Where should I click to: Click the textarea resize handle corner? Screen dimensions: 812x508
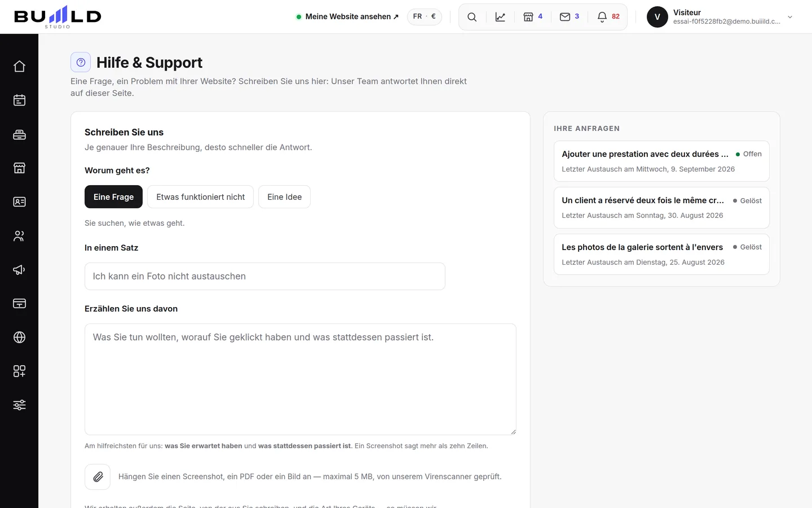tap(513, 432)
